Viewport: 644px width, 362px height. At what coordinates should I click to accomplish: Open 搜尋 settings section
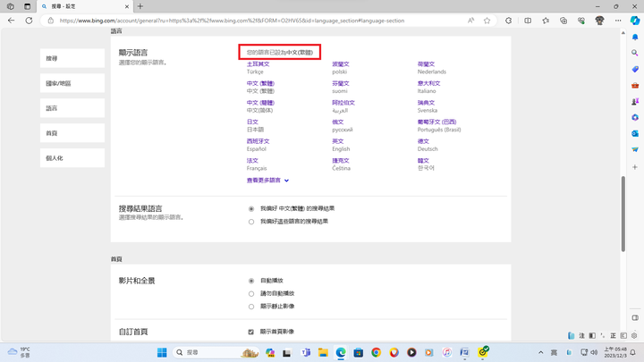tap(72, 58)
